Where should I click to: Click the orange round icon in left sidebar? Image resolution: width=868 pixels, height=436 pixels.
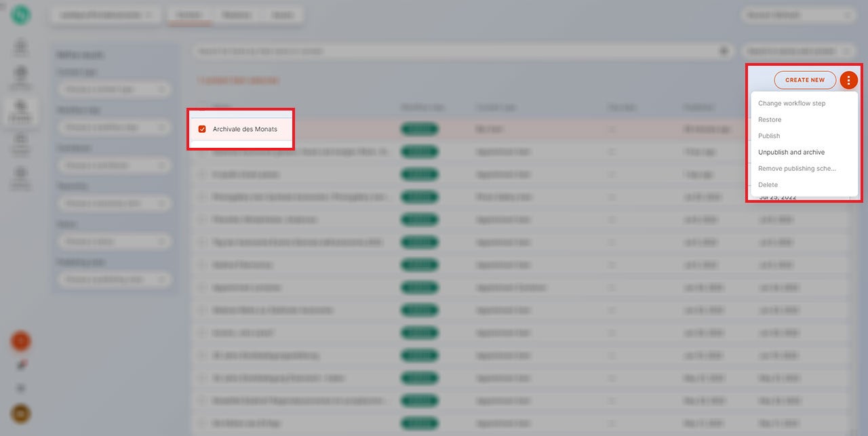click(x=20, y=341)
